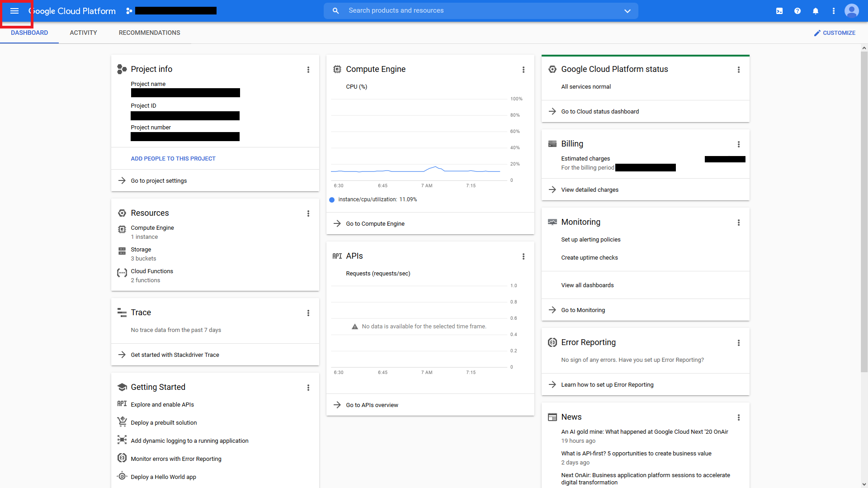Activate Cloud Shell terminal icon

coord(779,11)
